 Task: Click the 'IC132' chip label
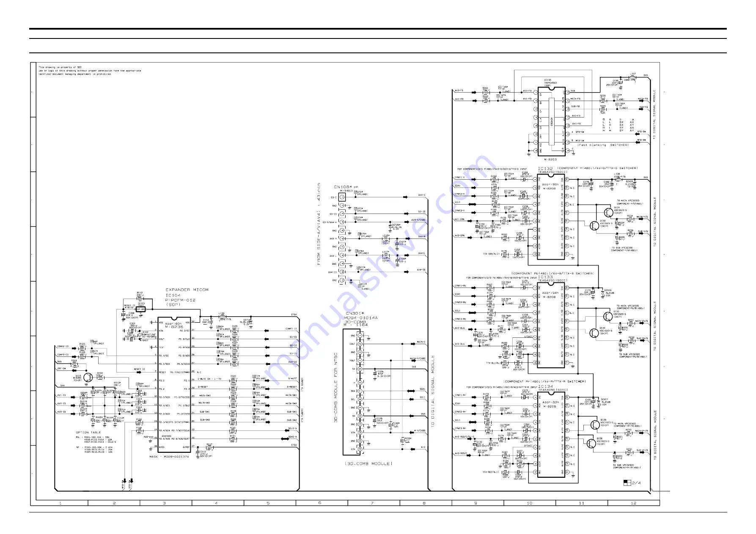[545, 169]
